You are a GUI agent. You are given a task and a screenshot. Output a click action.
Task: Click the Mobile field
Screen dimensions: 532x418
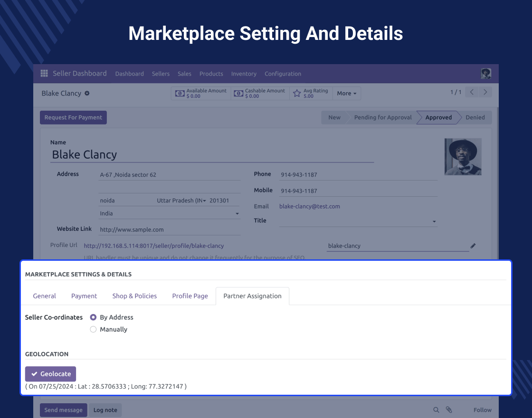point(358,191)
